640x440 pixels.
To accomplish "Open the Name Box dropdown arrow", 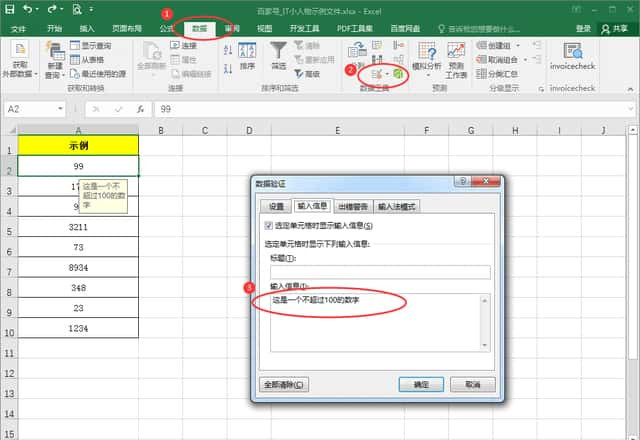I will pyautogui.click(x=60, y=109).
